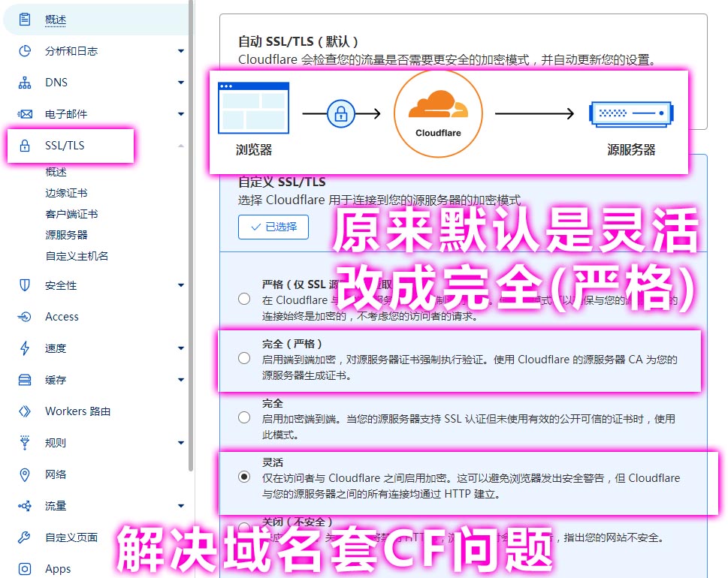Click the SSL/TLS padlock icon
This screenshot has width=728, height=578.
(25, 146)
